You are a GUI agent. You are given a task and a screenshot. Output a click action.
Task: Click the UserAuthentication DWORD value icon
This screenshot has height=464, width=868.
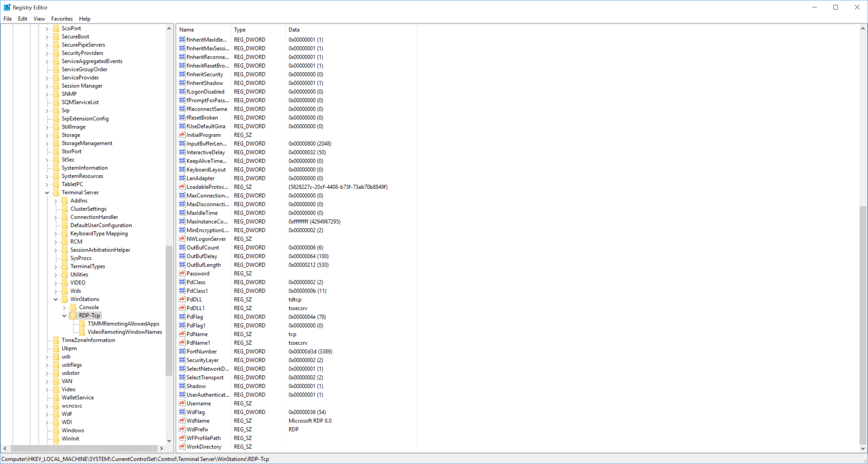182,394
